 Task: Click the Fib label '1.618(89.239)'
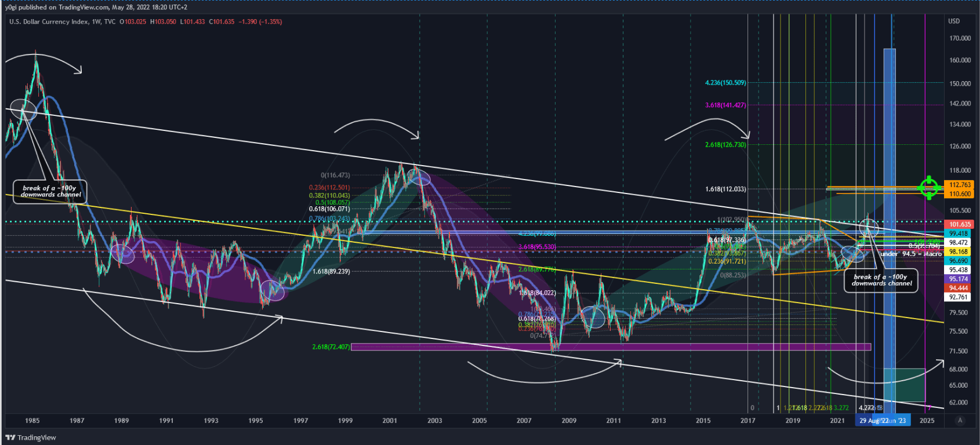click(331, 271)
